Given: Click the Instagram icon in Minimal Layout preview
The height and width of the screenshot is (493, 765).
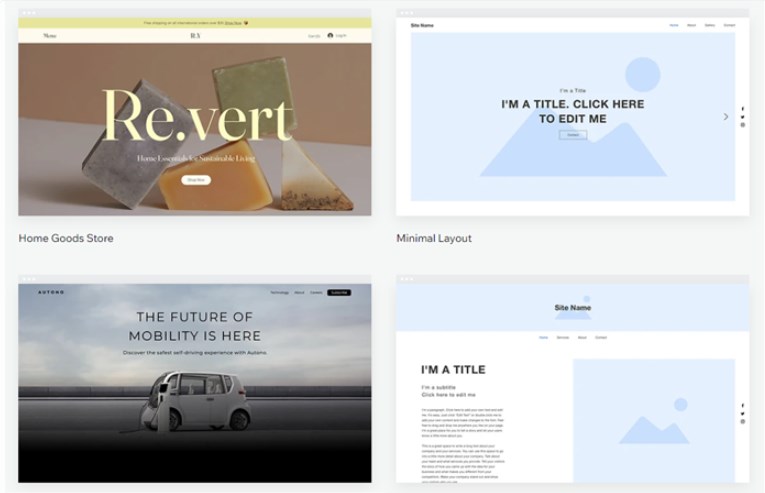Looking at the screenshot, I should (743, 125).
